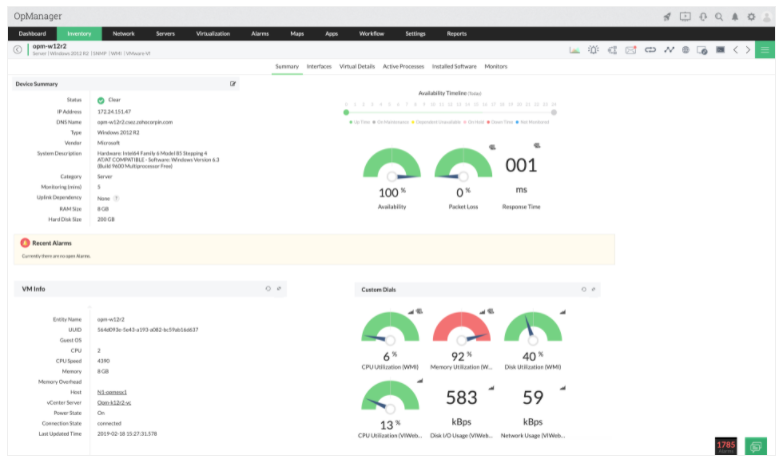Click the red Memory Utilization gauge
The height and width of the screenshot is (464, 784).
coord(462,328)
